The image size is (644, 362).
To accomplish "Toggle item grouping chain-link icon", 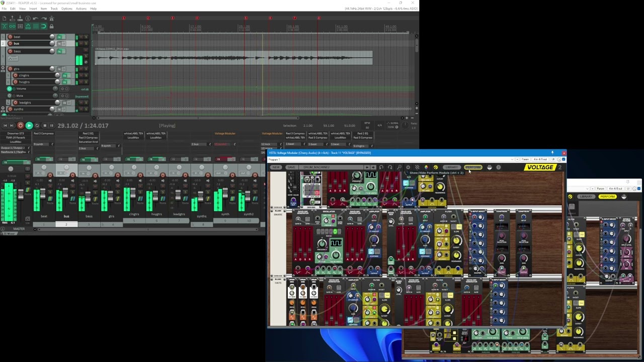I will click(12, 26).
